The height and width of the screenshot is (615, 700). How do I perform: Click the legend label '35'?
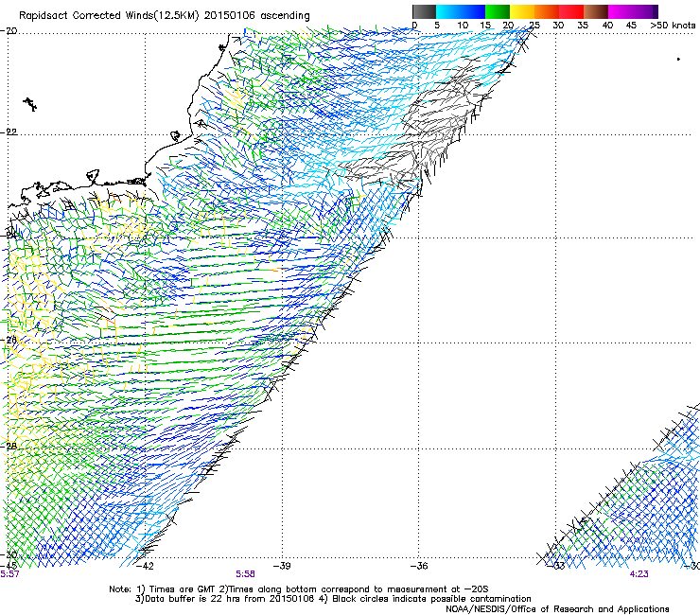pyautogui.click(x=583, y=26)
